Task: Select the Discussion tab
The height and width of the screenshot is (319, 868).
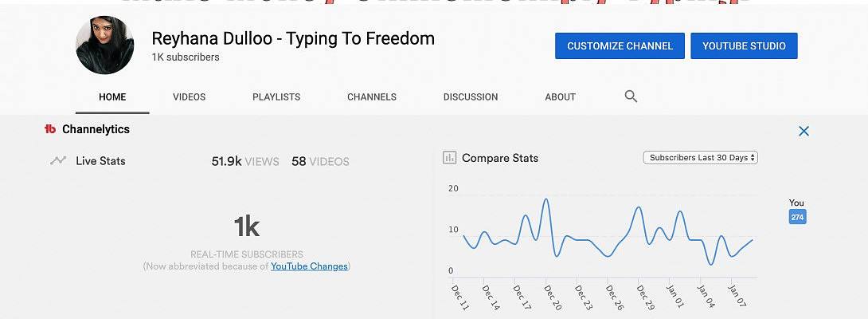Action: (x=471, y=97)
